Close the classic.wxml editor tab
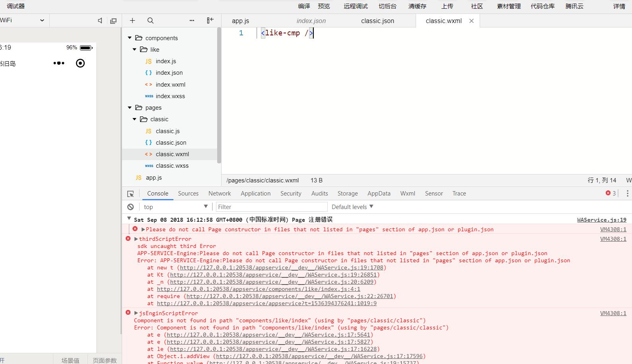The image size is (632, 364). point(471,21)
